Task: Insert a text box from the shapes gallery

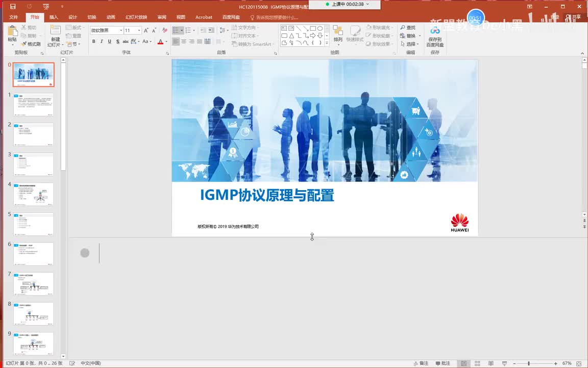Action: coord(284,28)
